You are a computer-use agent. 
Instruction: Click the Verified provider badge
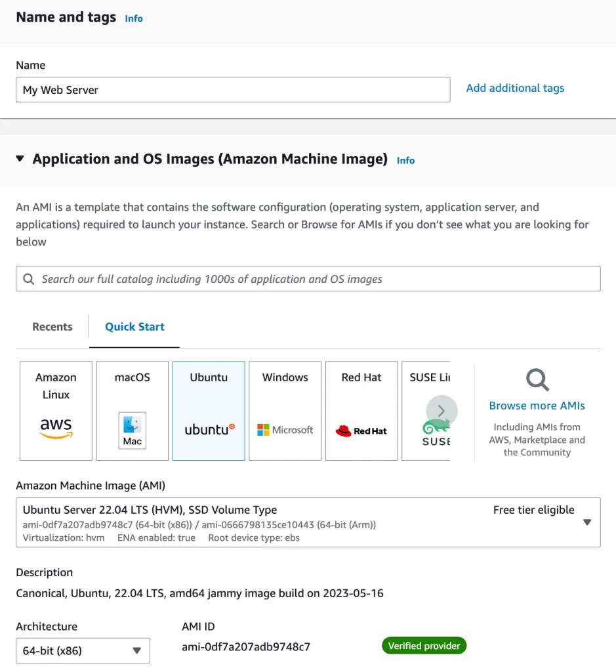pos(424,645)
